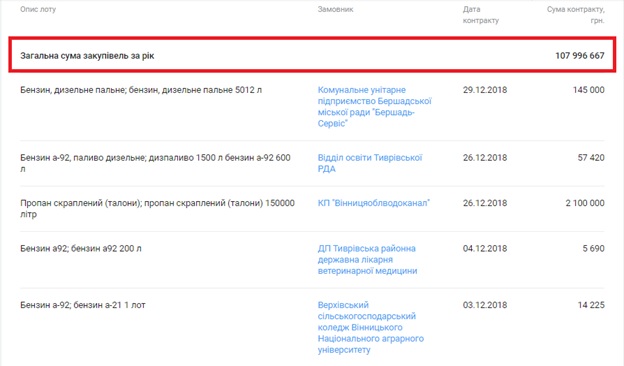Select the lot Бензин, дизельне пальне 5012 л
The width and height of the screenshot is (624, 366).
[x=141, y=90]
